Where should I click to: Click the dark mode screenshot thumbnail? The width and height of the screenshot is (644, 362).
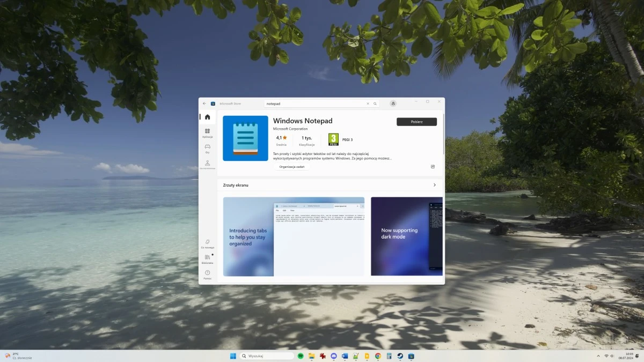(406, 236)
